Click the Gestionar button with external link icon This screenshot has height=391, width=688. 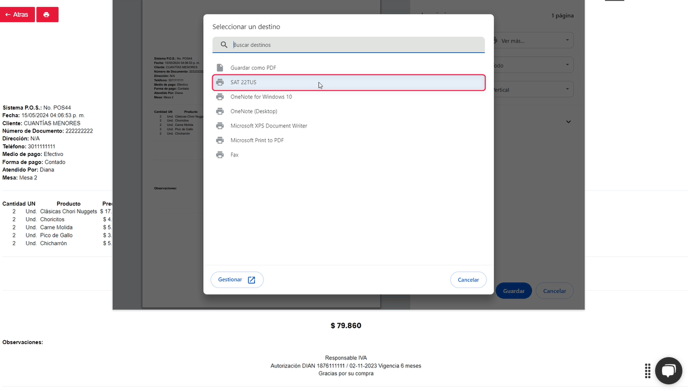click(x=237, y=280)
